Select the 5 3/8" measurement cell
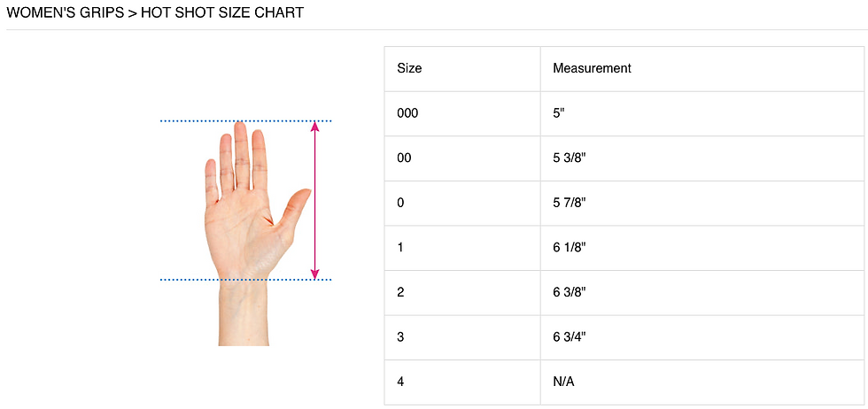The width and height of the screenshot is (868, 409). (569, 158)
